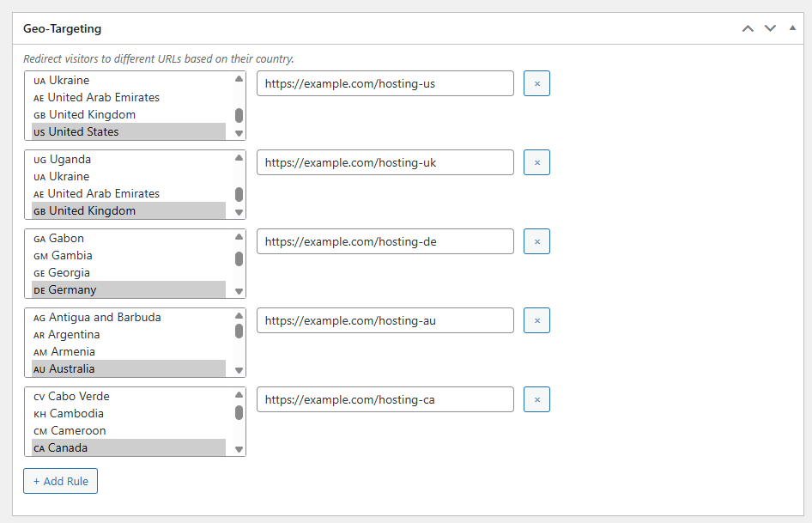812x523 pixels.
Task: Remove the hosting-ca redirect rule
Action: (x=536, y=399)
